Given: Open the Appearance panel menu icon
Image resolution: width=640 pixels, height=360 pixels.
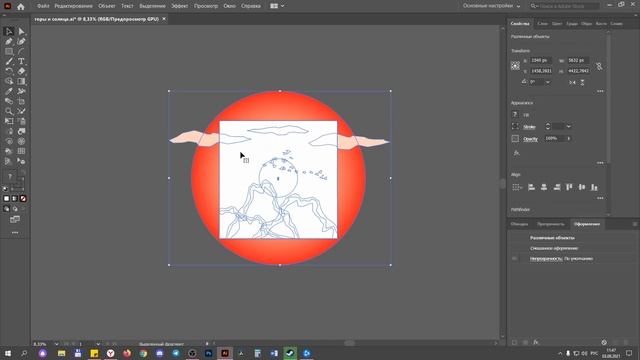Looking at the screenshot, I should click(x=635, y=224).
